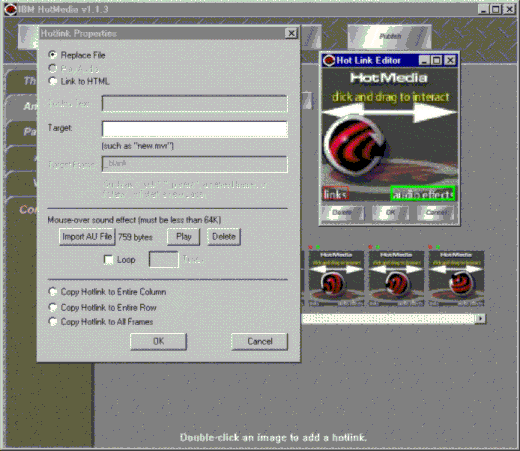Play the mouse-over sound effect

tap(184, 237)
